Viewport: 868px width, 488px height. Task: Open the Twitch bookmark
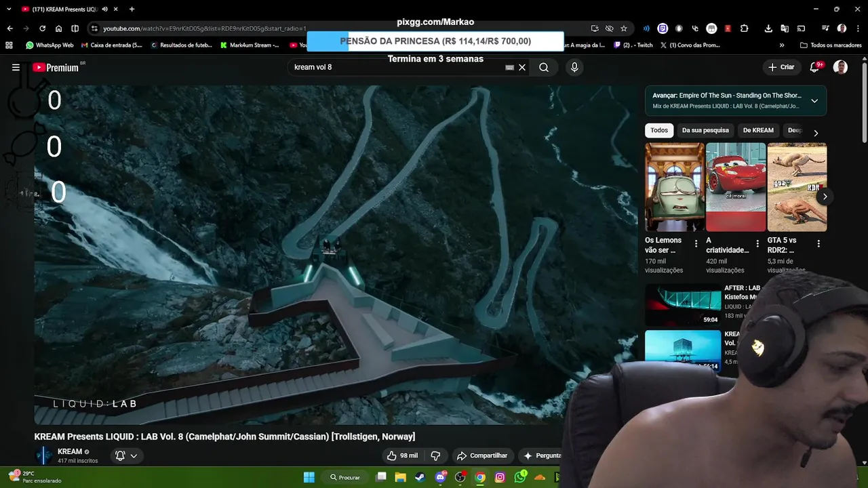(x=633, y=45)
